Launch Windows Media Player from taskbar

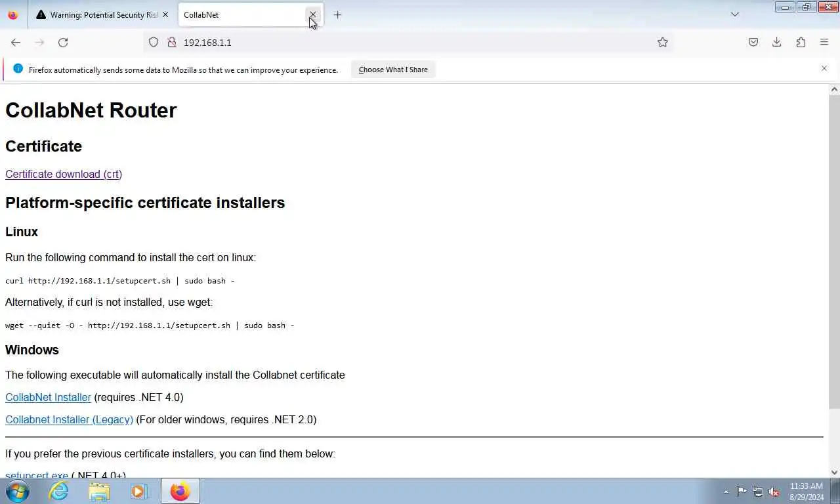139,491
